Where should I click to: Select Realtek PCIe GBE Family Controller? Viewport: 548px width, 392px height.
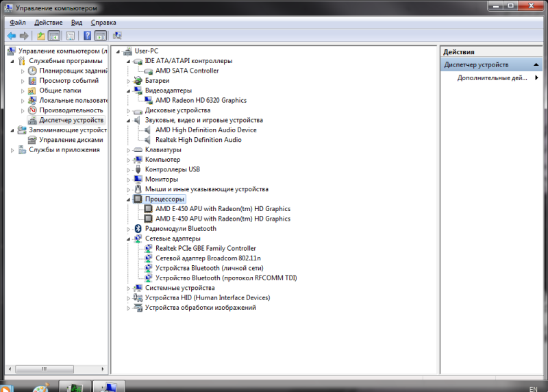(x=206, y=248)
